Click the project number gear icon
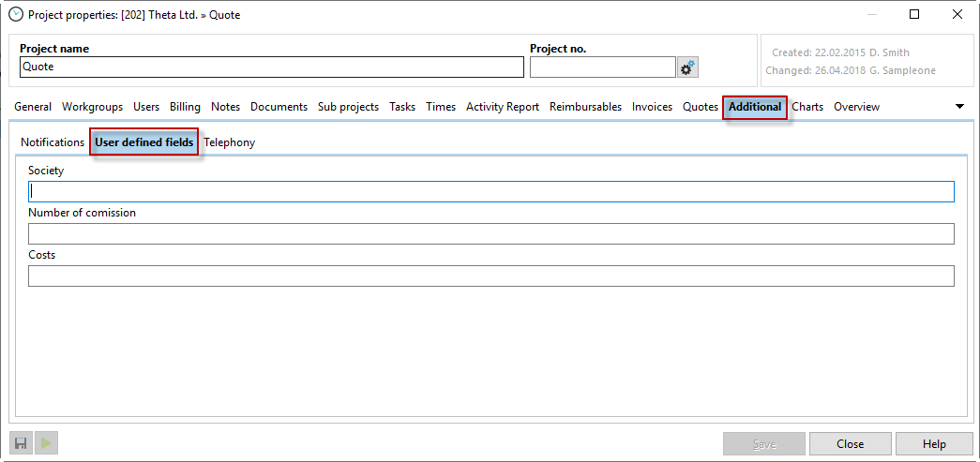 [x=687, y=67]
